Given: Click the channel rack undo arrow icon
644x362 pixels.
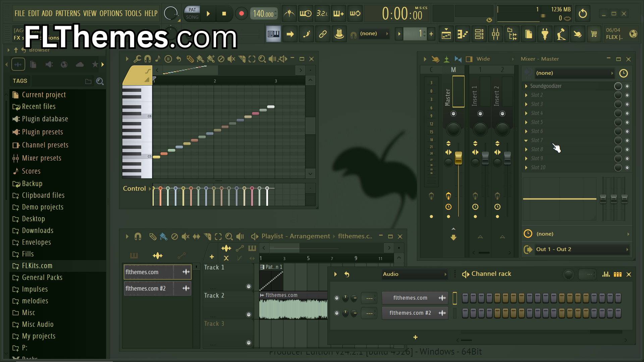Looking at the screenshot, I should point(347,274).
